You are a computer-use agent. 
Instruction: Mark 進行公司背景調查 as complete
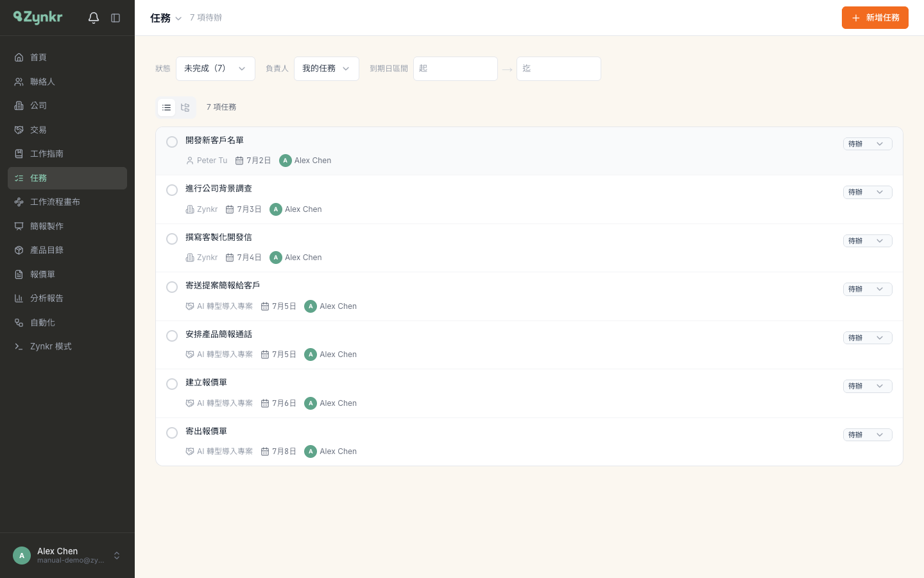(172, 190)
